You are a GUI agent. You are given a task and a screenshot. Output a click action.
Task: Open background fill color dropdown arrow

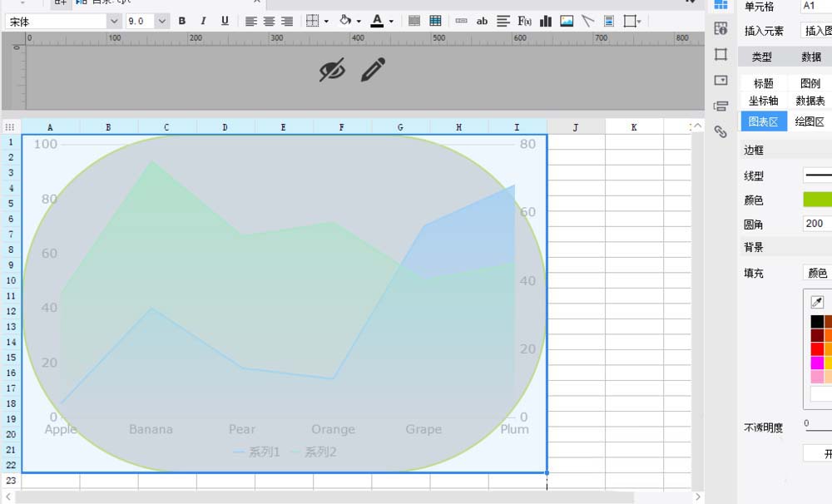pyautogui.click(x=359, y=22)
